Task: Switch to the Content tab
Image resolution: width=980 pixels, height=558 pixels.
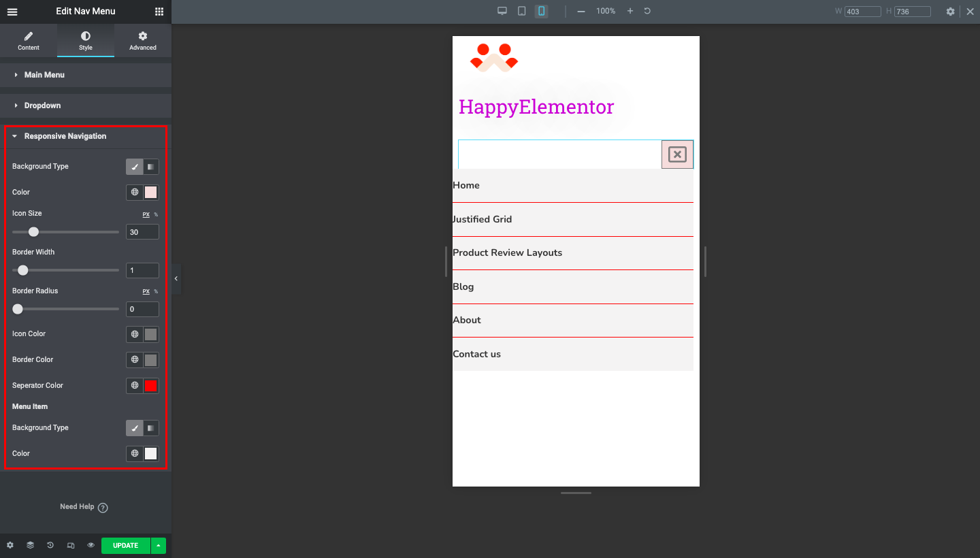Action: click(x=28, y=40)
